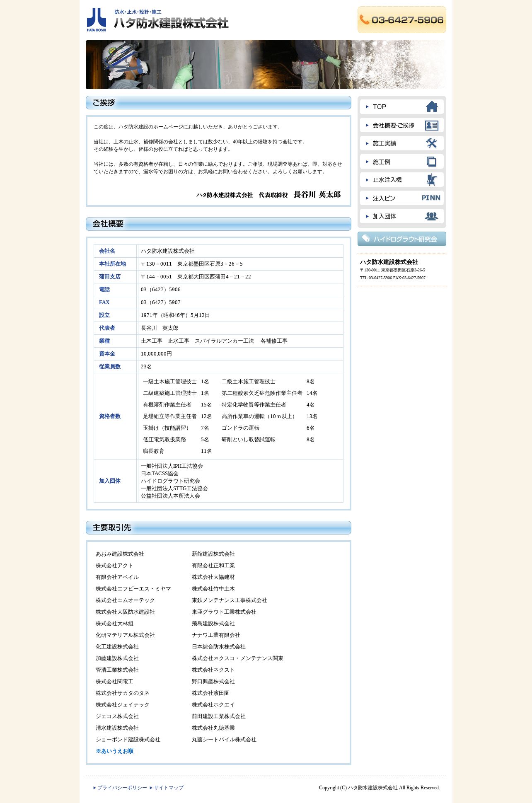Image resolution: width=532 pixels, height=803 pixels.
Task: Click ショーボンド建設株式会社 in client list
Action: [x=128, y=740]
